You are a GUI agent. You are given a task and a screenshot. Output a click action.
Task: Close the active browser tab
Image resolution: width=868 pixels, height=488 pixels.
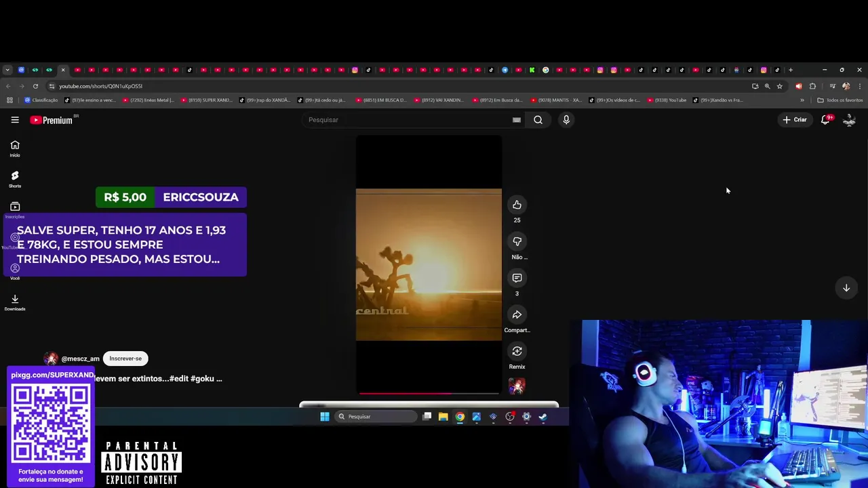(63, 70)
